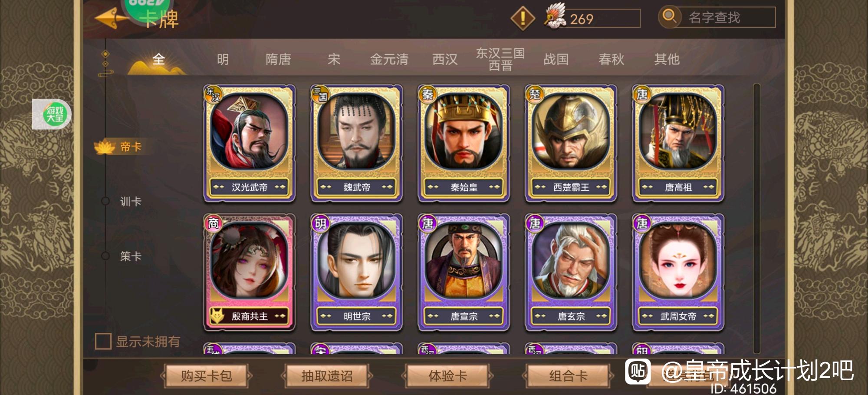This screenshot has height=395, width=868.
Task: Open the 游戏大全 green floating icon
Action: 55,114
